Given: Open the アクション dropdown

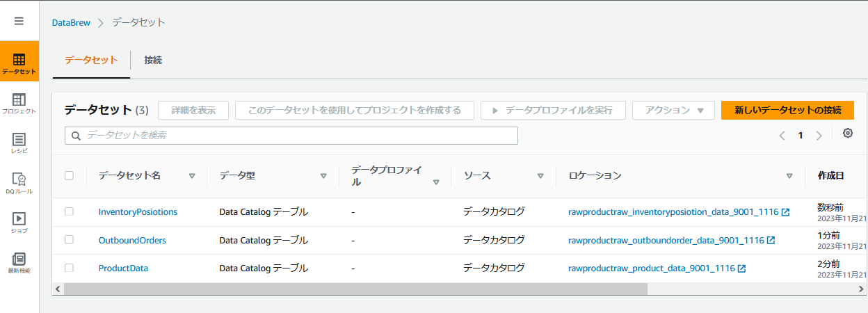Looking at the screenshot, I should 673,110.
